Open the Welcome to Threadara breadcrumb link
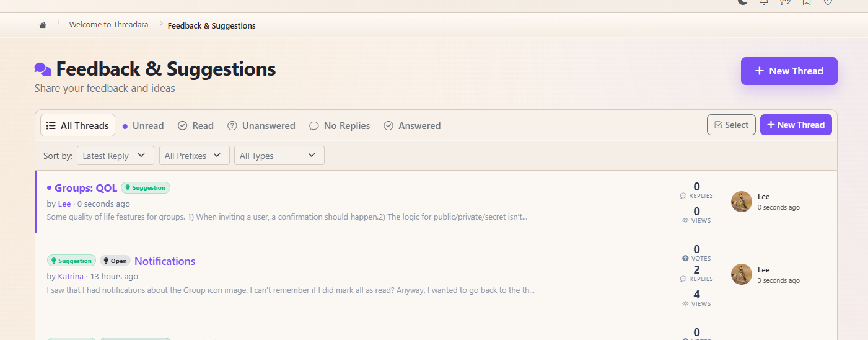868x340 pixels. pyautogui.click(x=108, y=25)
